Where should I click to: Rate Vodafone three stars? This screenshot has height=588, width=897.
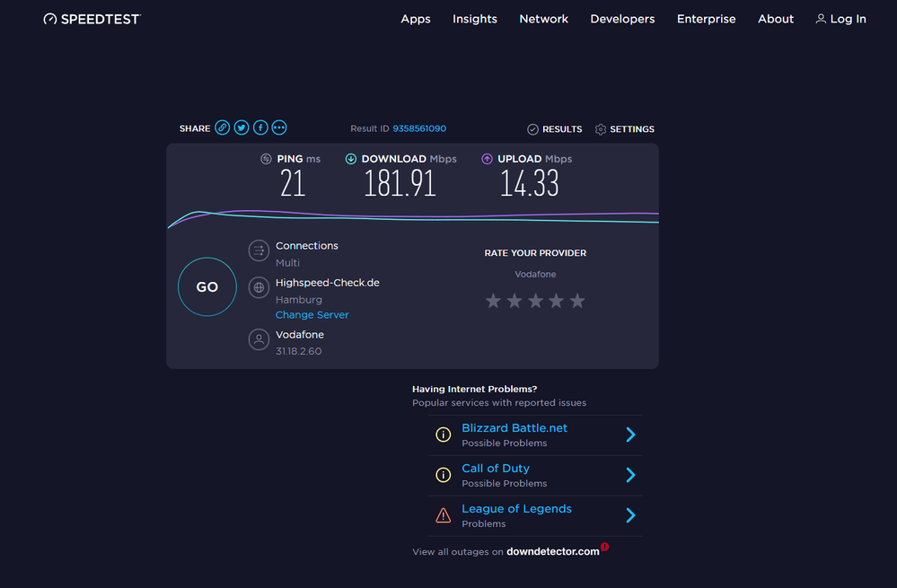pos(535,301)
